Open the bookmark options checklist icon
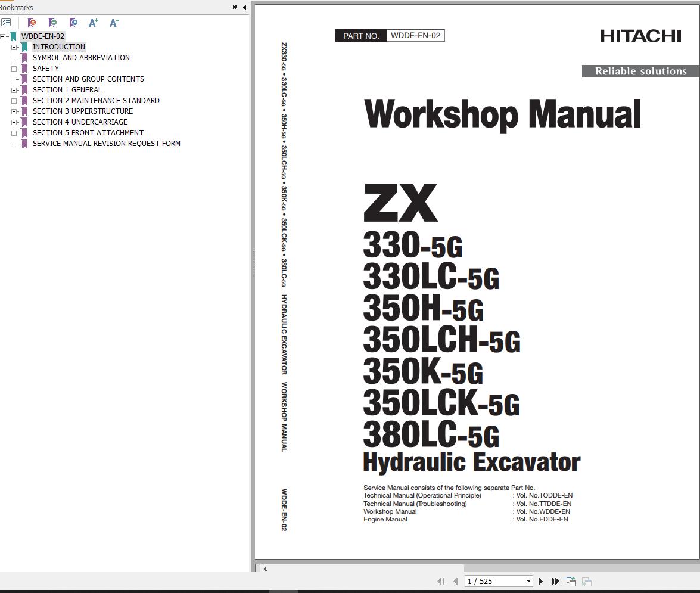Image resolution: width=700 pixels, height=593 pixels. [x=6, y=22]
